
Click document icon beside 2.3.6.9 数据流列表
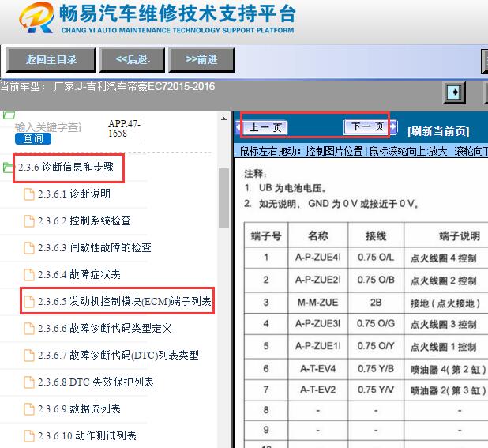(x=29, y=409)
